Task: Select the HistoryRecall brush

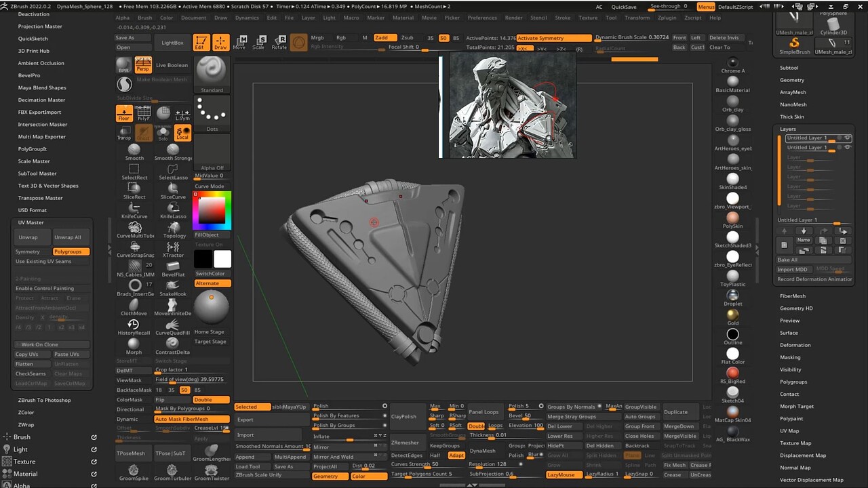Action: pos(134,327)
